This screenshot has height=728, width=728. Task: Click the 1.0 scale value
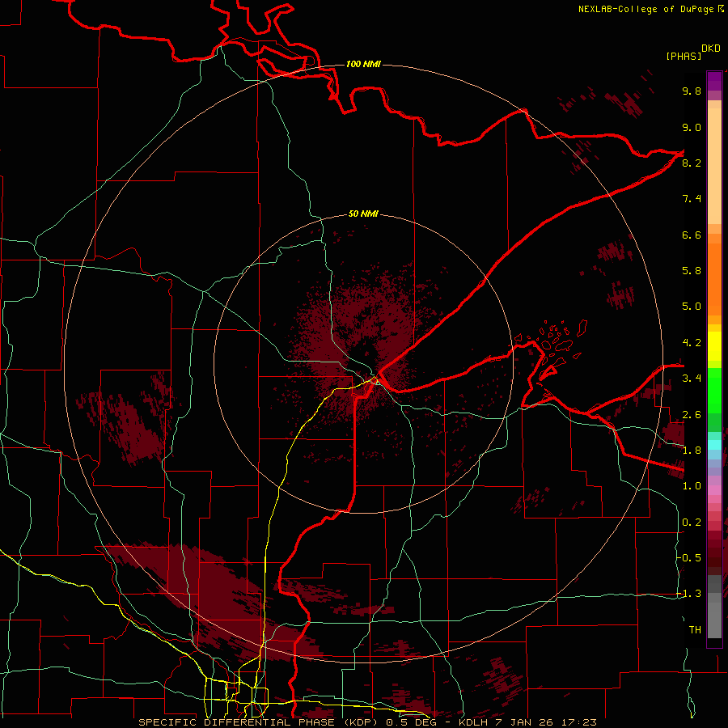[692, 486]
